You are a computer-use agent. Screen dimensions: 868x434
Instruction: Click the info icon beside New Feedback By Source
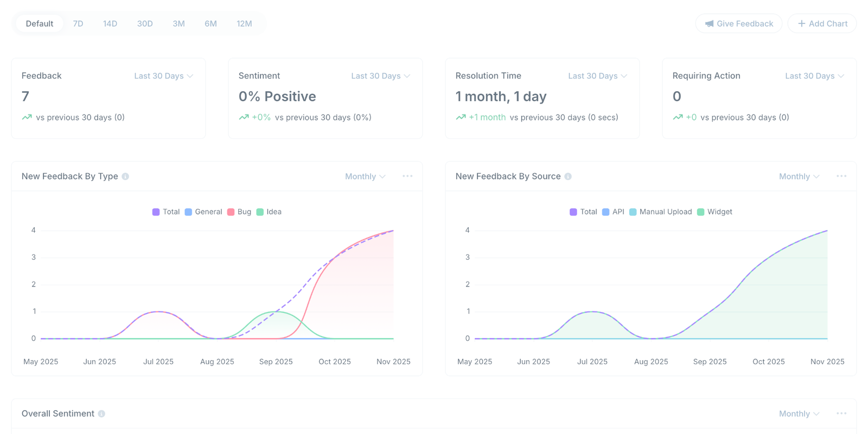(567, 176)
